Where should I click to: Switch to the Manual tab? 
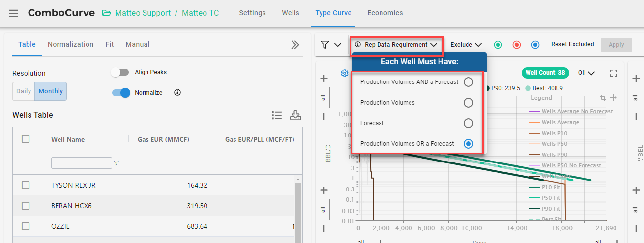click(x=138, y=44)
